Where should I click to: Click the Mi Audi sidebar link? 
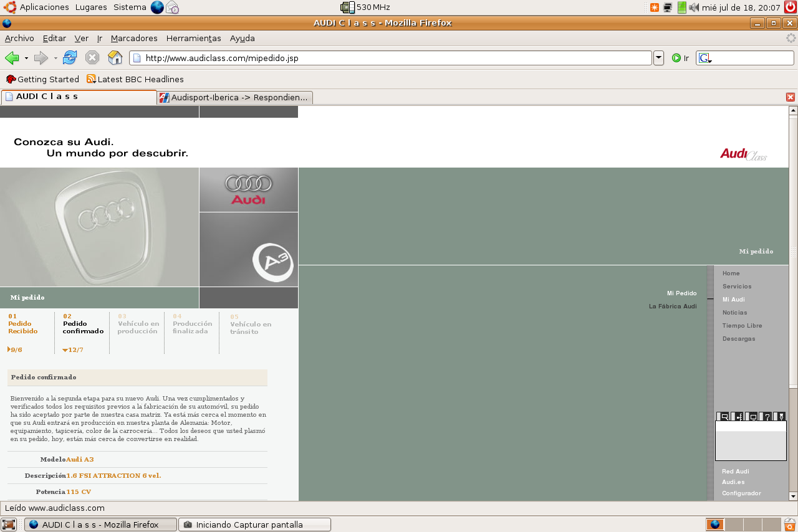tap(734, 300)
